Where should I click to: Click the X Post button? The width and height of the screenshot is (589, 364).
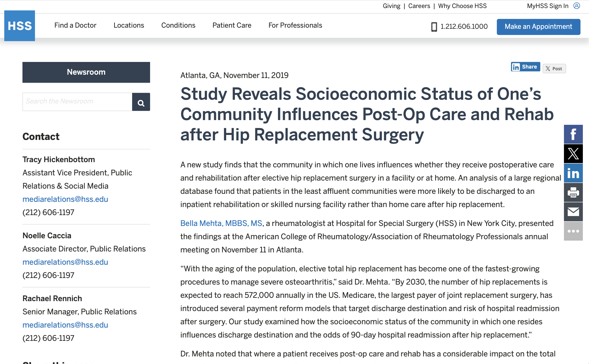(x=554, y=69)
